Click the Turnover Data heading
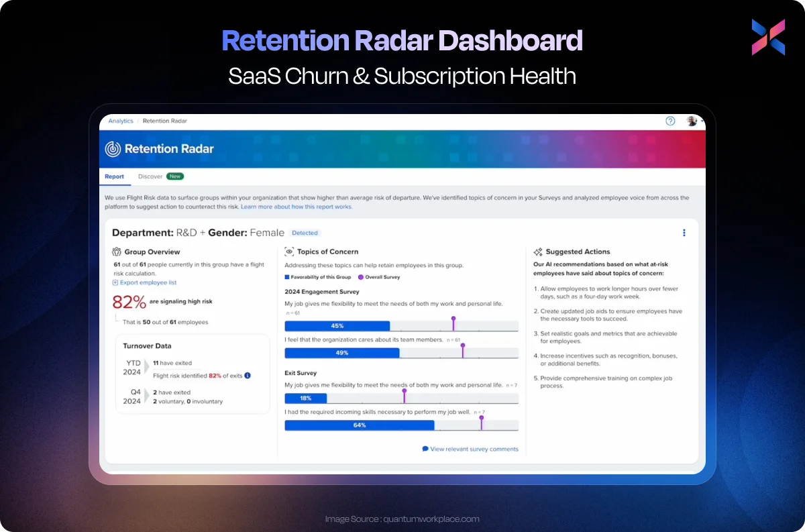Image resolution: width=805 pixels, height=532 pixels. tap(147, 346)
